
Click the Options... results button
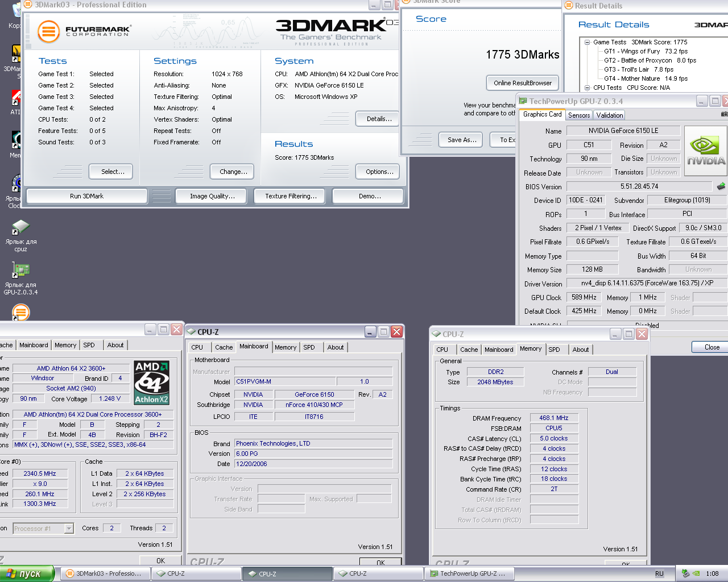coord(379,172)
